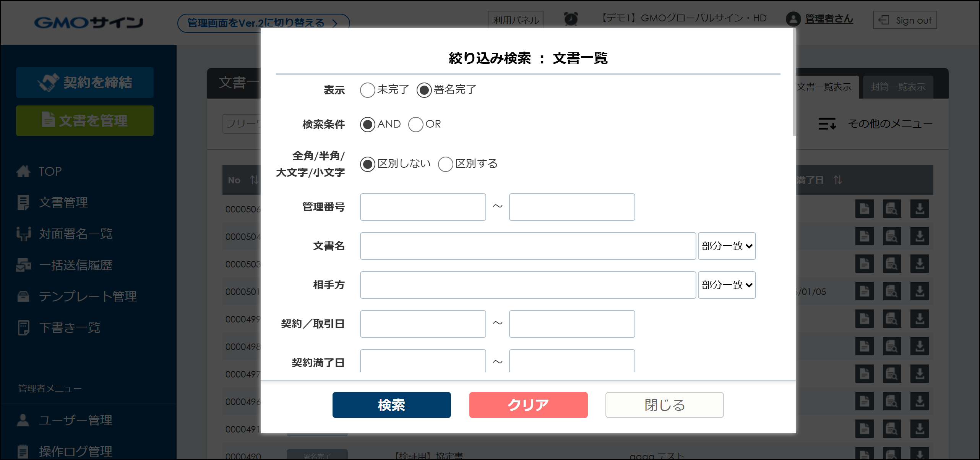Select the OR search condition
This screenshot has height=460, width=980.
[415, 125]
